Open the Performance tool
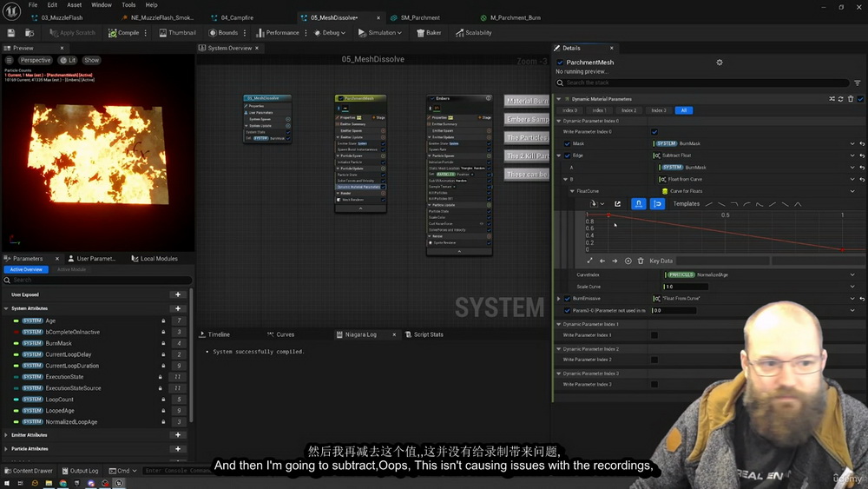Image resolution: width=868 pixels, height=489 pixels. click(278, 33)
